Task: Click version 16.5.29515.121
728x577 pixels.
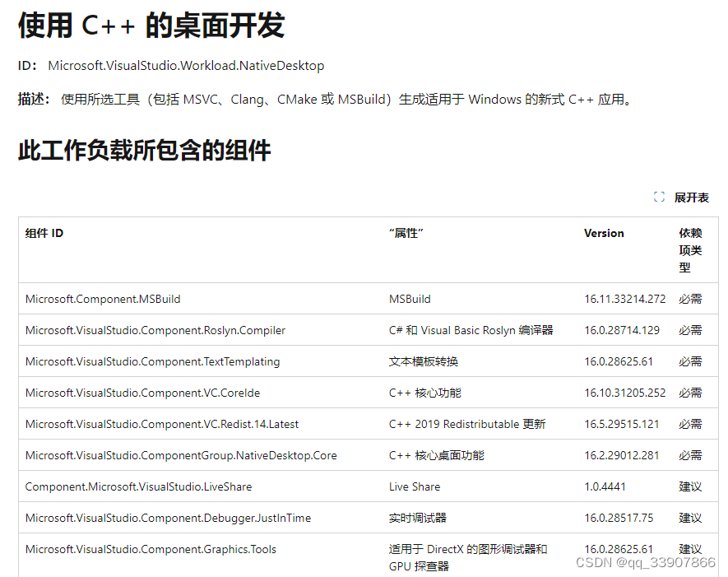Action: (622, 424)
